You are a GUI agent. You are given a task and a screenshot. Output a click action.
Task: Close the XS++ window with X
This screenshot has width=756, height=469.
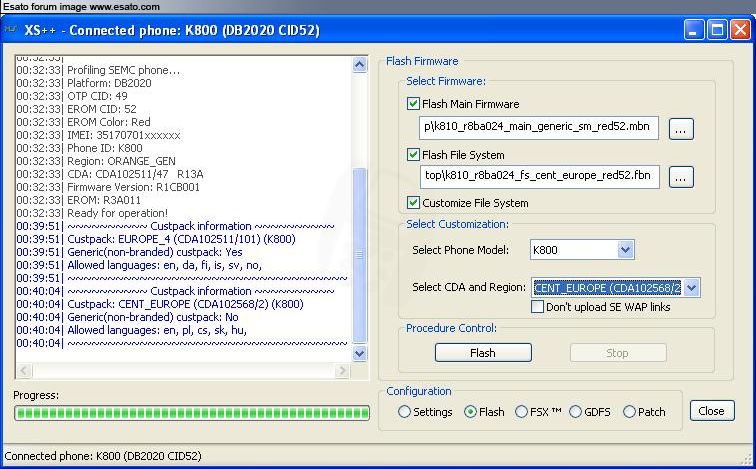click(x=740, y=30)
